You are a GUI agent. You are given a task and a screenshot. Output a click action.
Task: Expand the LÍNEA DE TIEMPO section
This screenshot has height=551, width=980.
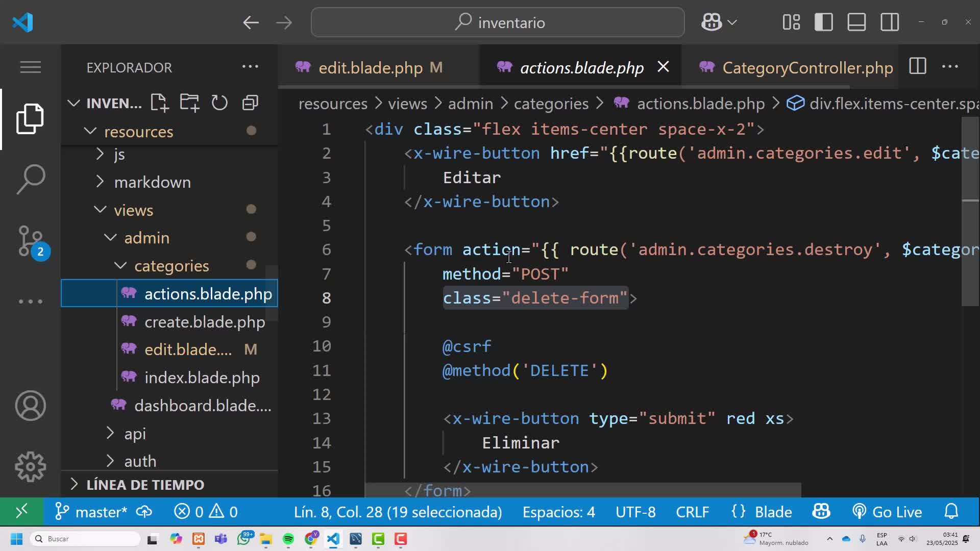click(169, 485)
